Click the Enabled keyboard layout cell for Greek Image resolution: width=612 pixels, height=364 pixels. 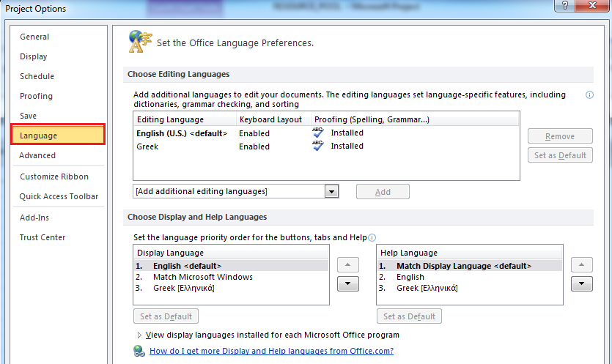pos(254,146)
